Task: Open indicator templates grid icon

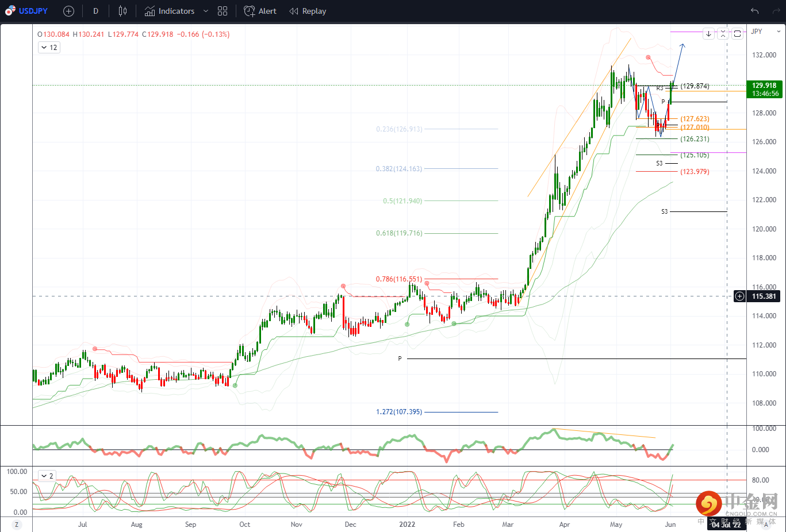Action: click(223, 11)
